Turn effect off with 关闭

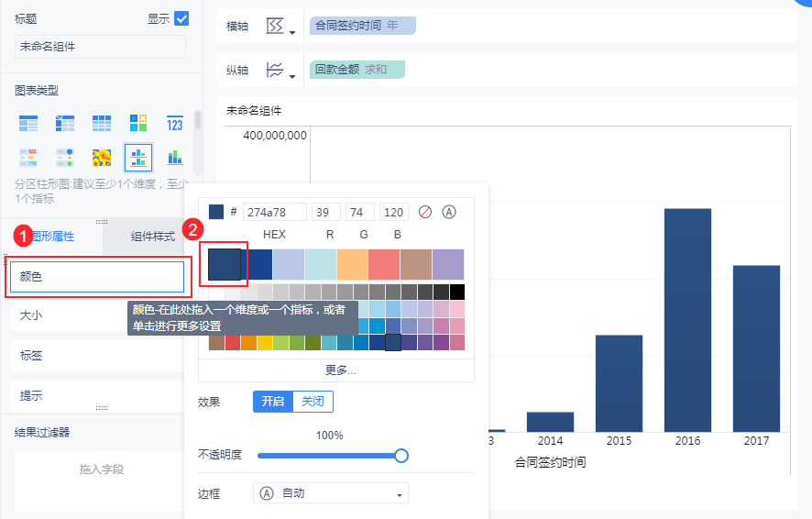point(313,402)
